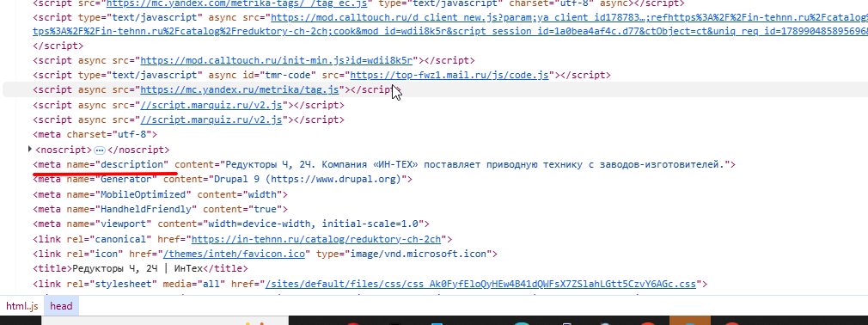This screenshot has width=868, height=325.
Task: Open the canonical reduktory-ch-2ch link
Action: tap(316, 239)
